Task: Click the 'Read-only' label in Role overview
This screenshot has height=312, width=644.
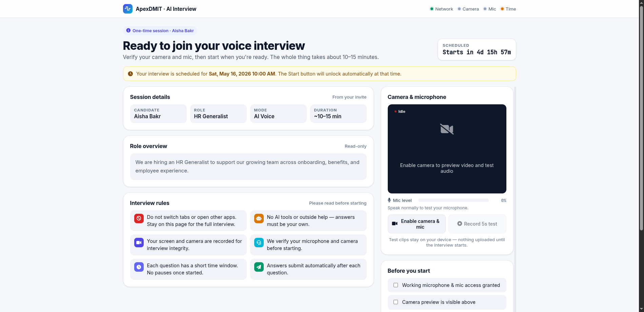Action: click(356, 146)
